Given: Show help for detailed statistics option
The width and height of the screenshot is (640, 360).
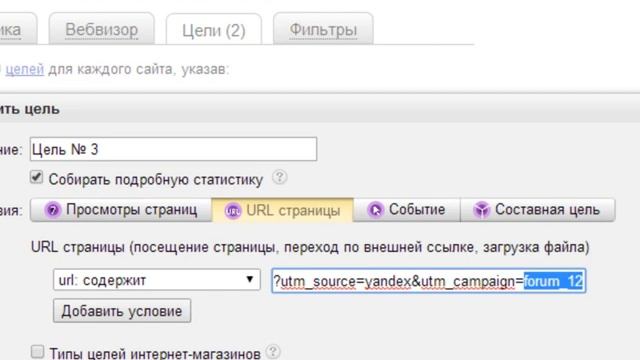Looking at the screenshot, I should [280, 177].
